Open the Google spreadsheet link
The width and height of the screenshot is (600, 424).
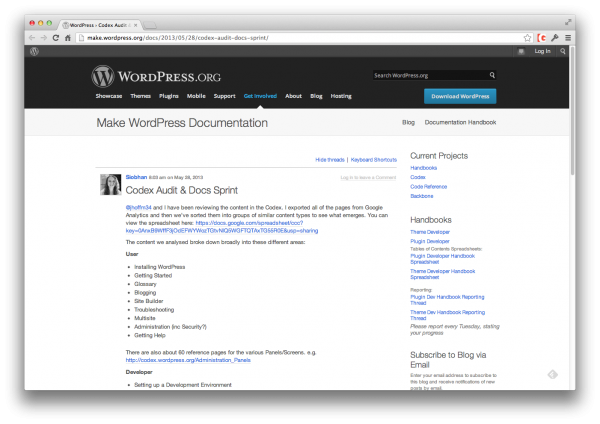(222, 227)
